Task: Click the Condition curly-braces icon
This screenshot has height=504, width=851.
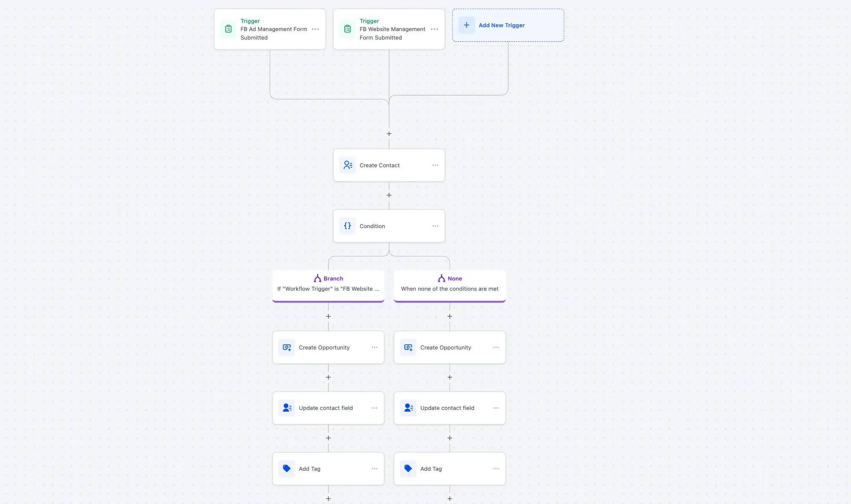Action: point(348,226)
